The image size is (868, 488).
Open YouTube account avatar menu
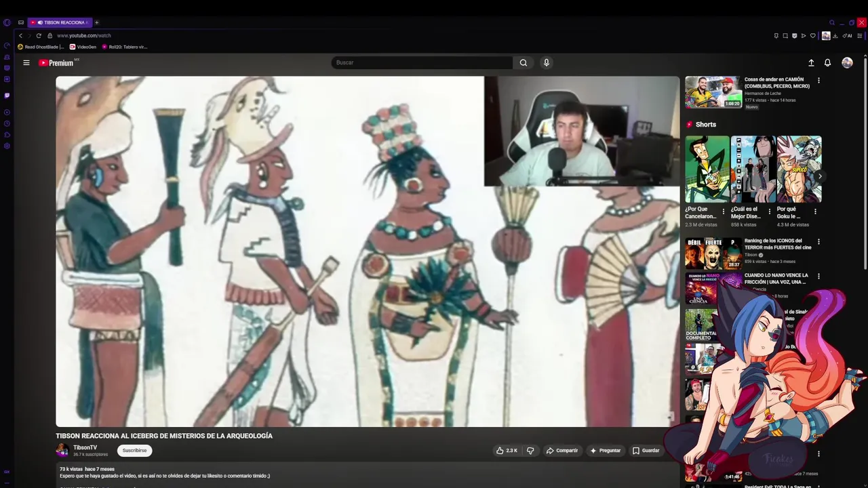click(847, 62)
